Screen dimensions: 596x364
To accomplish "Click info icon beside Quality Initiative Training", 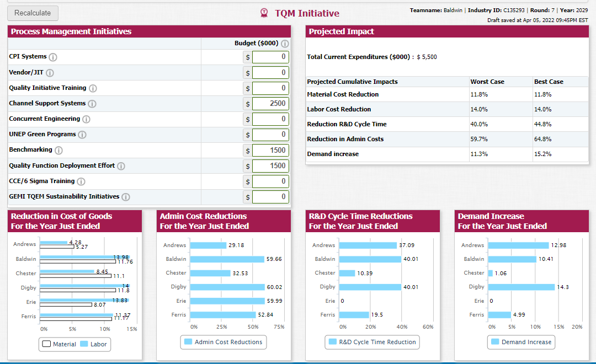I will point(93,88).
